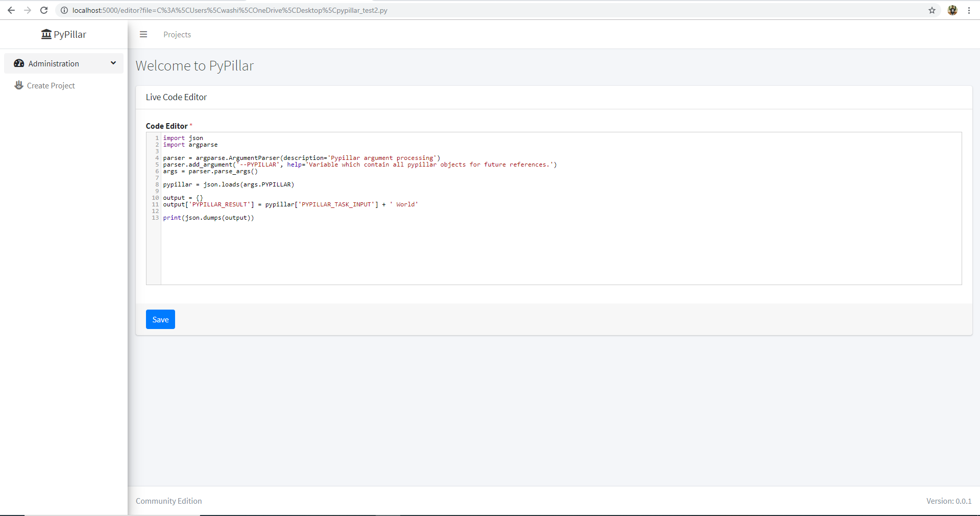Expand the Administration chevron

tap(113, 63)
